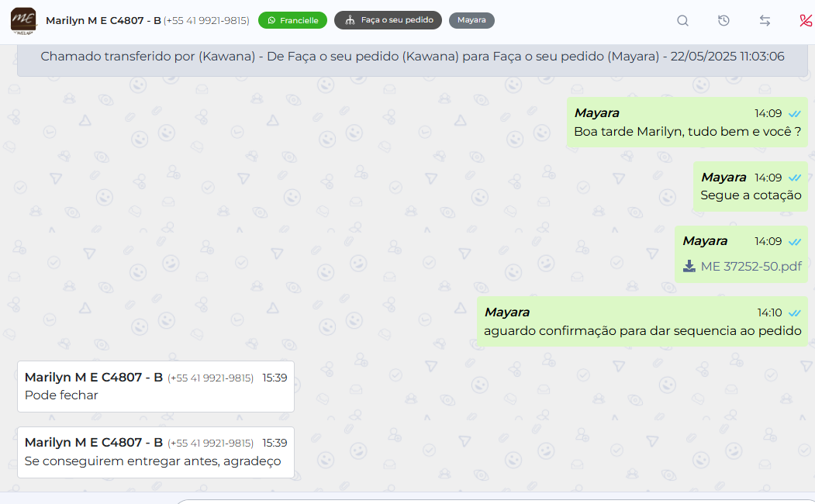
Task: Click the hierarchy icon in Faça o seu pedido
Action: click(350, 21)
